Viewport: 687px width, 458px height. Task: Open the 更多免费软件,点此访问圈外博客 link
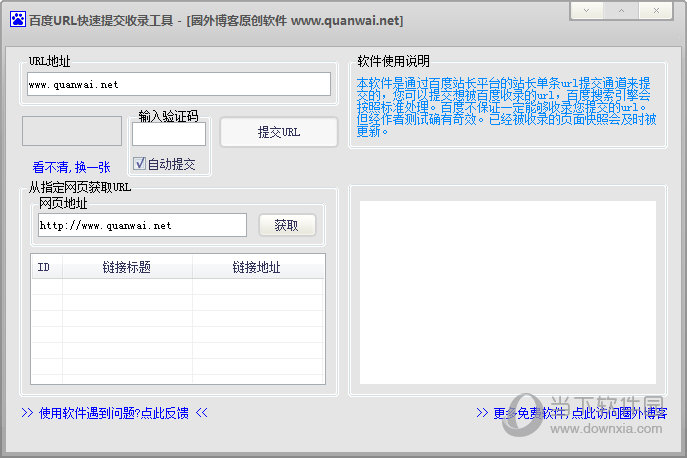pyautogui.click(x=572, y=413)
